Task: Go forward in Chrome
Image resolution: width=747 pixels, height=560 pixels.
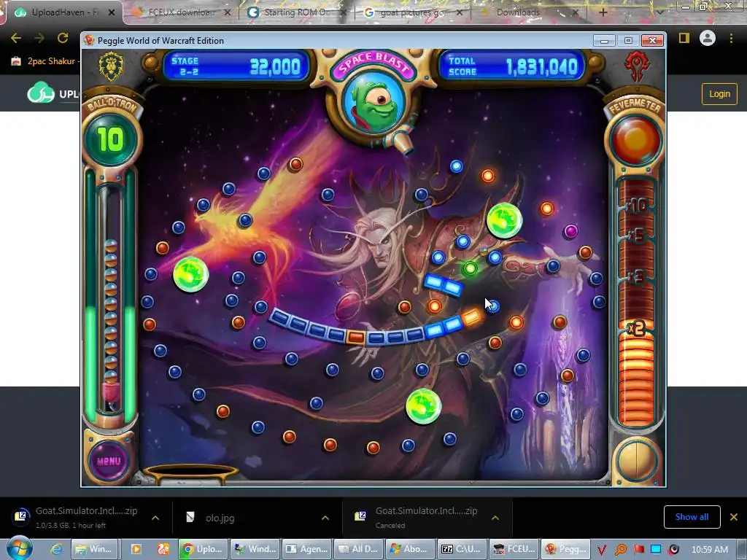Action: (39, 38)
